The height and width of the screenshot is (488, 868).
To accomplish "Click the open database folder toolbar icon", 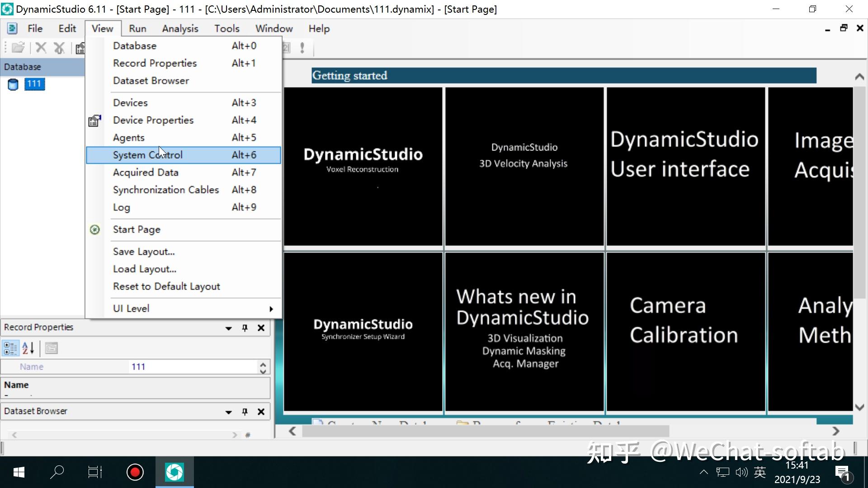I will pos(18,47).
